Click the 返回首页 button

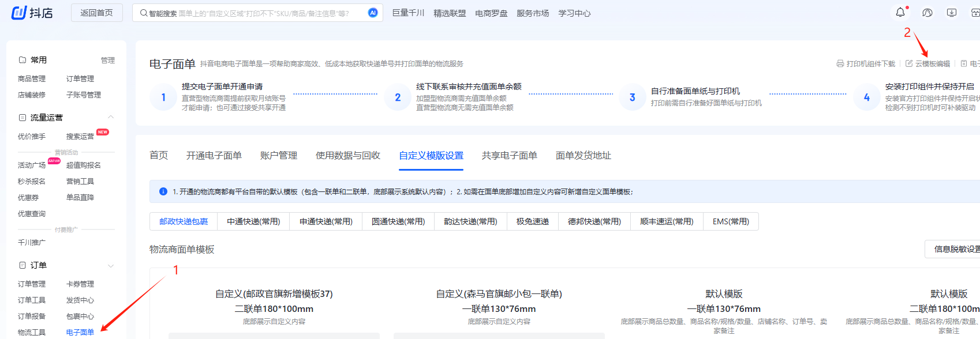pos(97,13)
